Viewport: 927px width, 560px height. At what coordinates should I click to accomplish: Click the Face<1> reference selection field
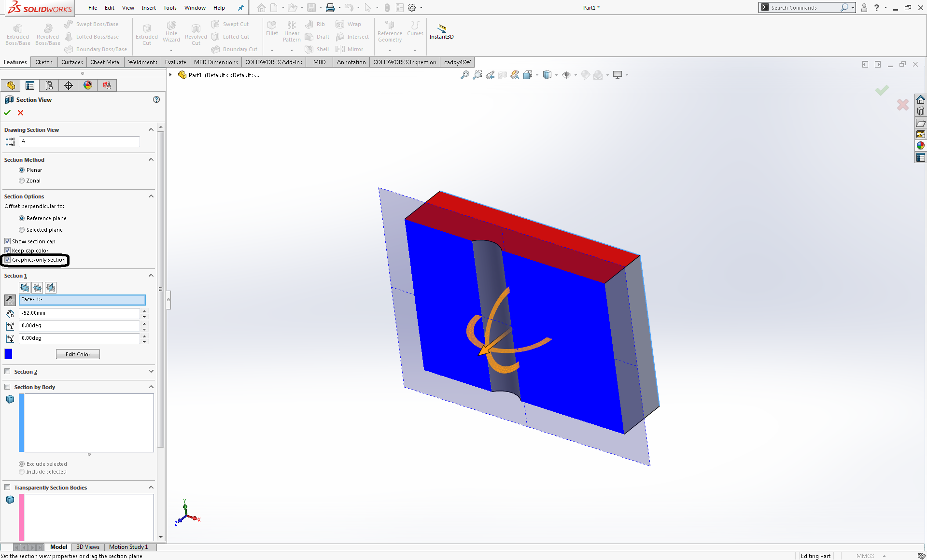[x=82, y=300]
